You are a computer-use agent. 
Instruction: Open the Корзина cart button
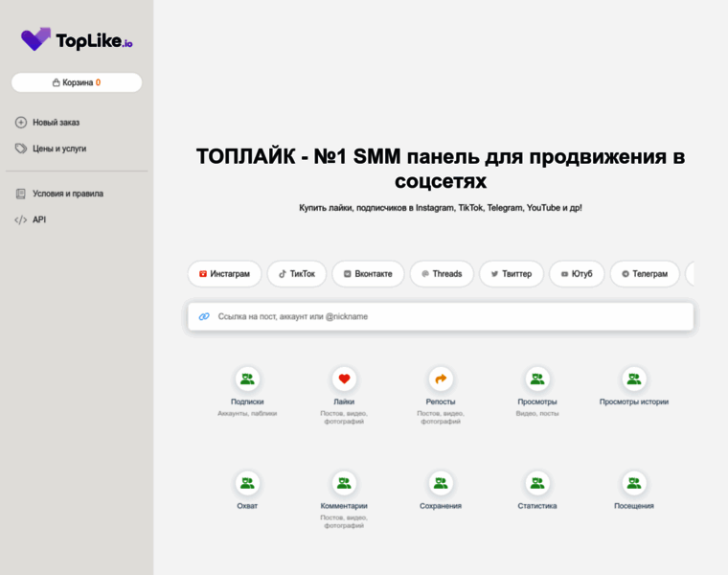coord(77,82)
